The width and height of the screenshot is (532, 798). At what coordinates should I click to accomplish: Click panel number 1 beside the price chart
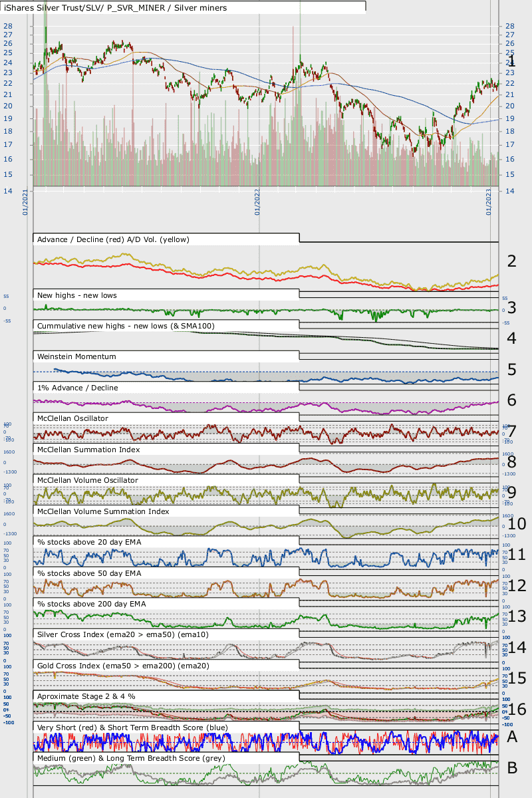click(x=511, y=61)
